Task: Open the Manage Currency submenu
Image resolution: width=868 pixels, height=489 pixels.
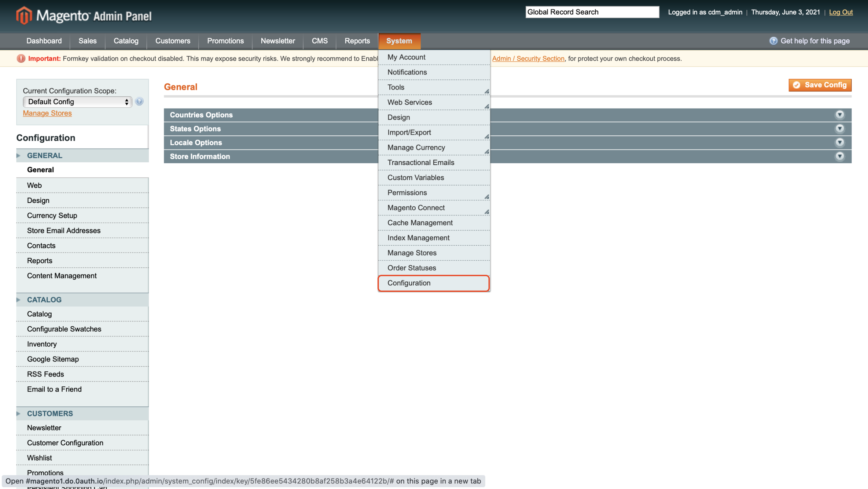Action: (434, 147)
